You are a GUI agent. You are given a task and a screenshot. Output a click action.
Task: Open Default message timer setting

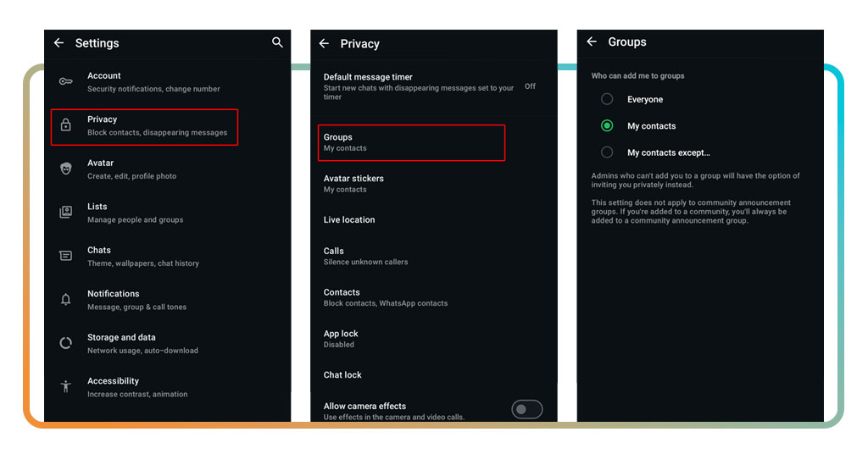[x=419, y=86]
